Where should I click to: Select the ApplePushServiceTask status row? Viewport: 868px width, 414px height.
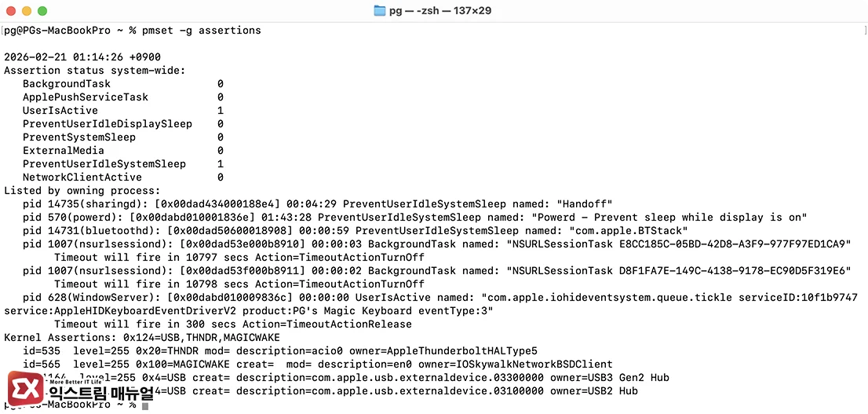click(x=122, y=97)
